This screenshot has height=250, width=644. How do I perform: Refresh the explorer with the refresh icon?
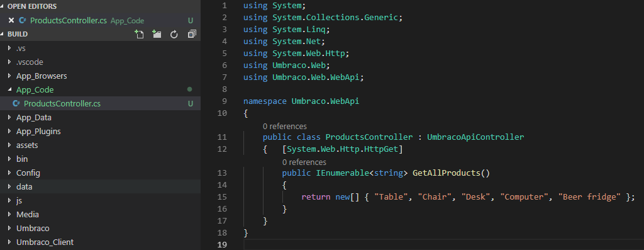pos(174,34)
